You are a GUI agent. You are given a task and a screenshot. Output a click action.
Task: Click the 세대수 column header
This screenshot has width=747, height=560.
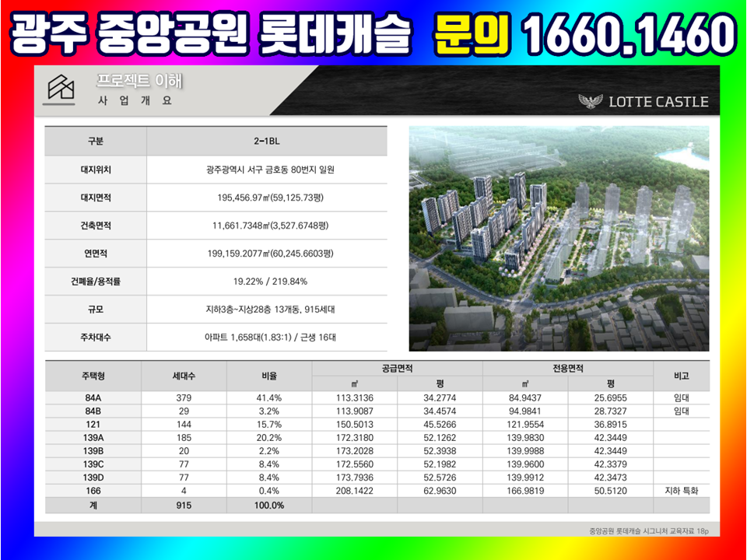(184, 376)
